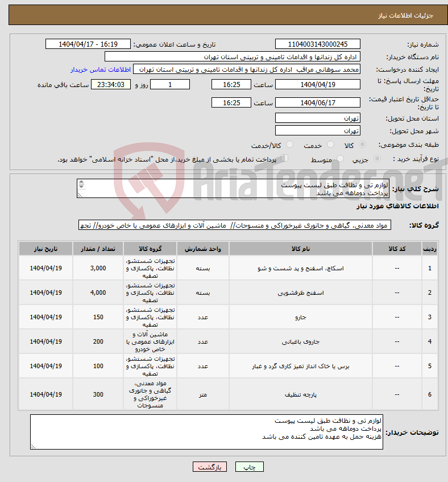Select the جزیی purchase type radio
This screenshot has width=448, height=482.
click(377, 159)
